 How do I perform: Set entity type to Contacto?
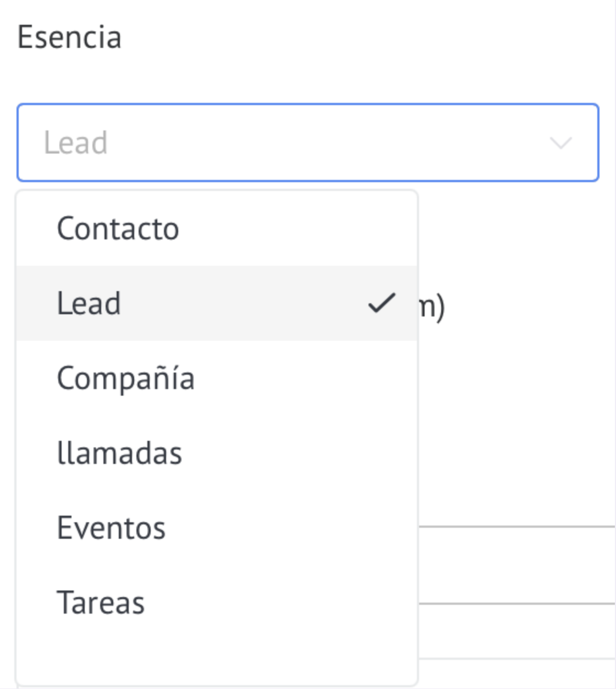click(x=217, y=228)
